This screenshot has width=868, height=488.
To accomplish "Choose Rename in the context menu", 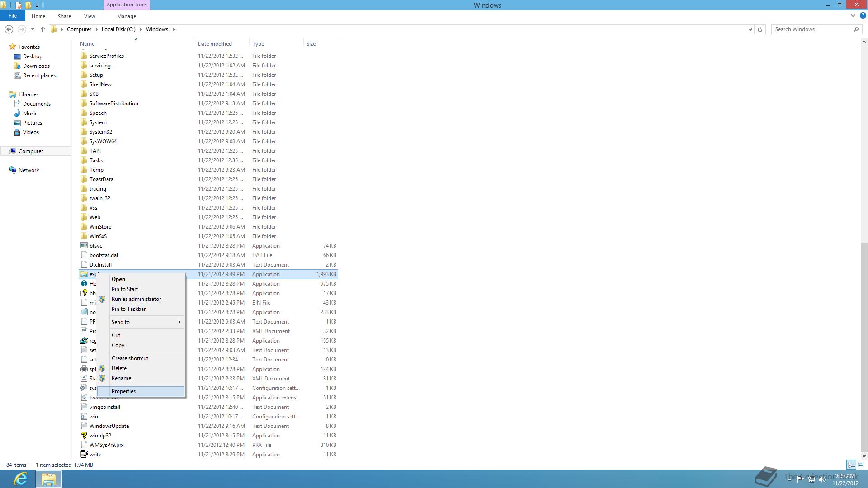I will 141,378.
